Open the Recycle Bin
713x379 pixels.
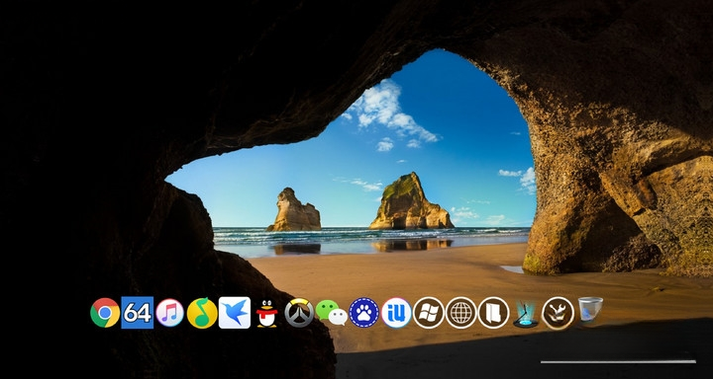tap(590, 310)
